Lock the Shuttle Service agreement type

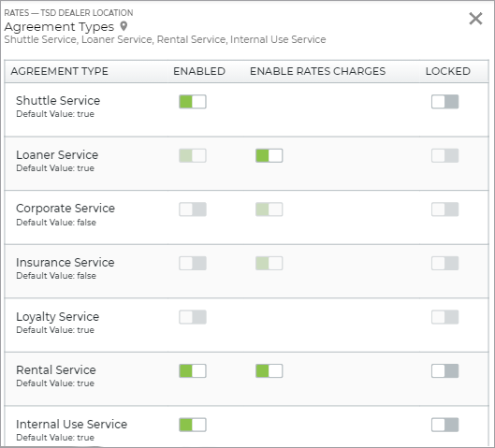[x=444, y=102]
